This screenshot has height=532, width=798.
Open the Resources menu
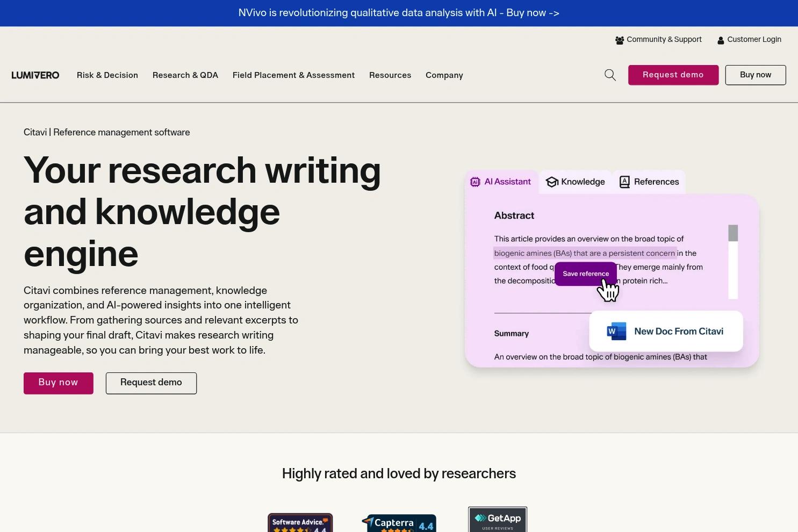point(390,75)
